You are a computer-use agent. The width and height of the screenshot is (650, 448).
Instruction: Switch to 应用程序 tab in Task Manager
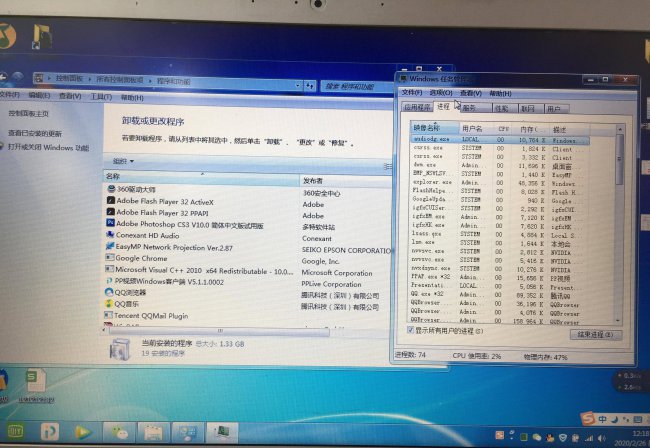point(417,107)
